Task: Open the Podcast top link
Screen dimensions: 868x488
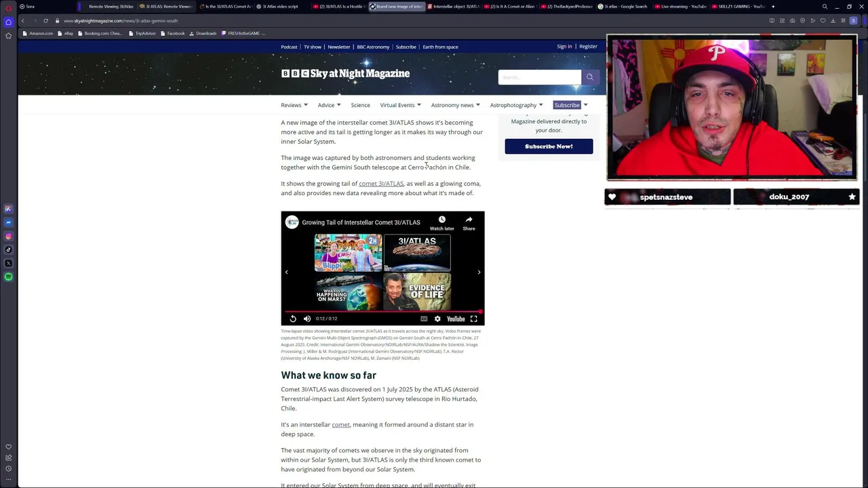Action: [x=289, y=47]
